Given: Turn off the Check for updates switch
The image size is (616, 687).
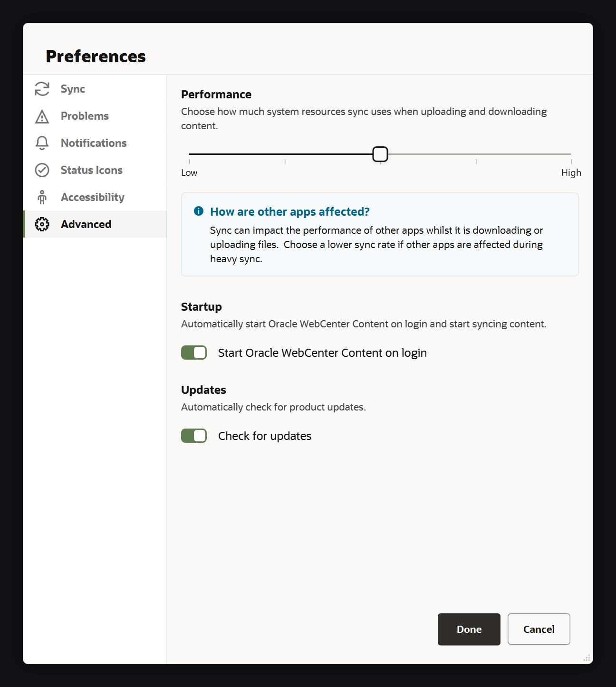Looking at the screenshot, I should [x=194, y=436].
